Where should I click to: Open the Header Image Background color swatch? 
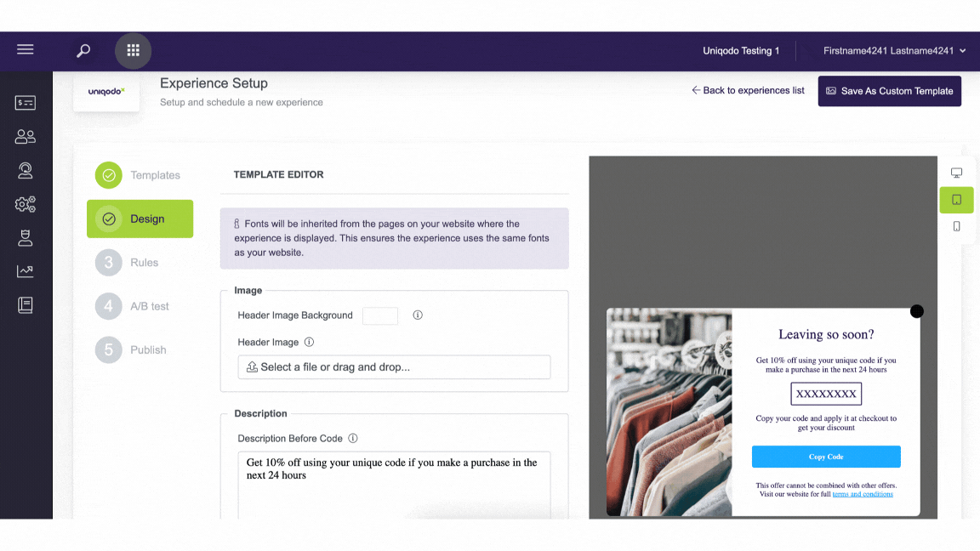[380, 315]
